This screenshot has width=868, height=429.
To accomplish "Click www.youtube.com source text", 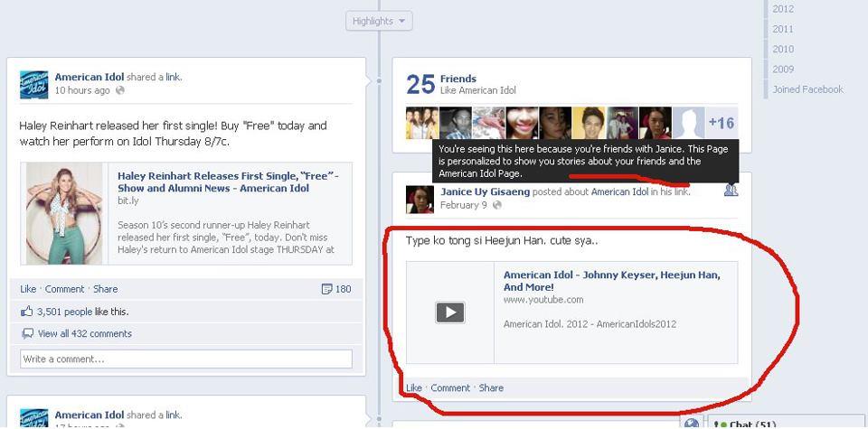I will 543,300.
